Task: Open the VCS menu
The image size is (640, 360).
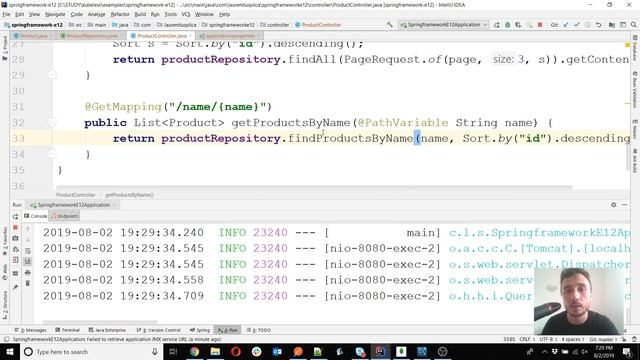Action: [x=186, y=14]
